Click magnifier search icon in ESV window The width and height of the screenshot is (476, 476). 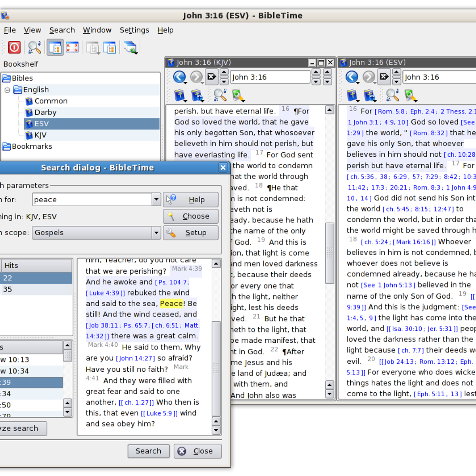[392, 95]
